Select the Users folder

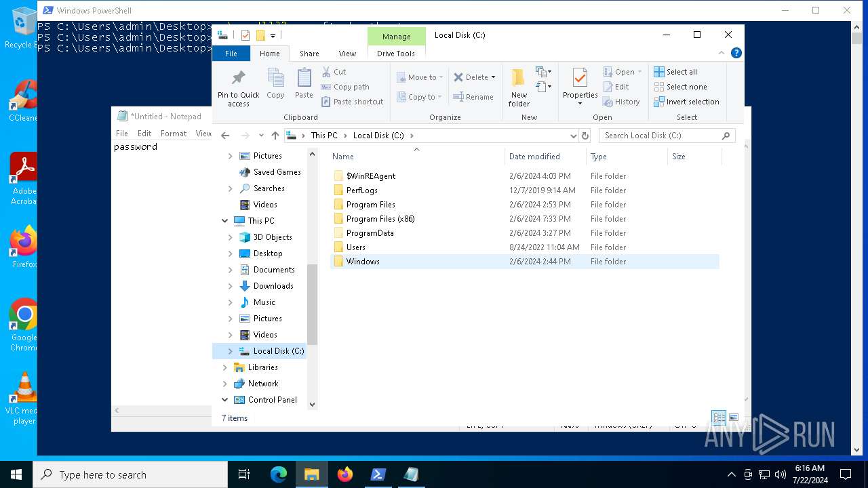coord(355,247)
